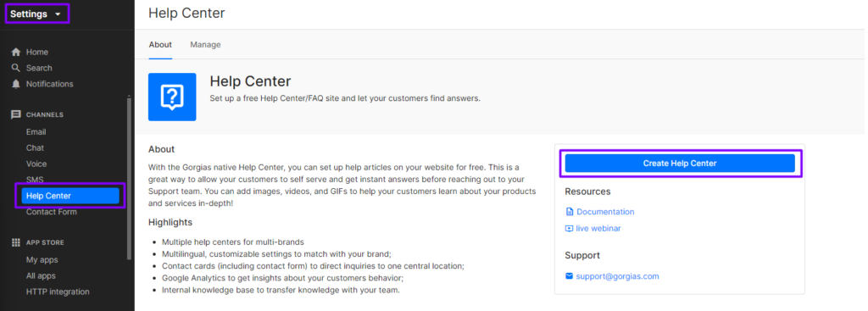This screenshot has height=311, width=868.
Task: Select the Chat channel
Action: click(35, 148)
